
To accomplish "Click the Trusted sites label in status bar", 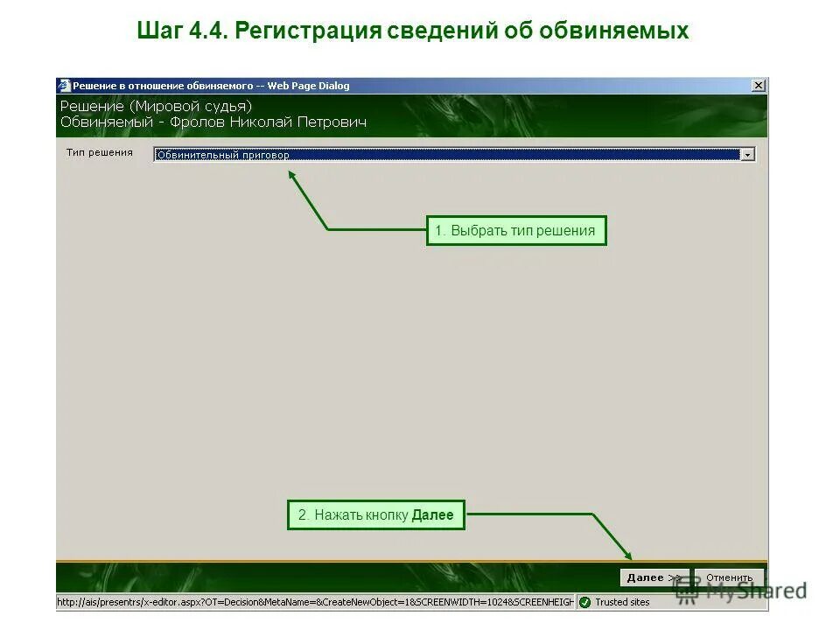I will (x=621, y=602).
